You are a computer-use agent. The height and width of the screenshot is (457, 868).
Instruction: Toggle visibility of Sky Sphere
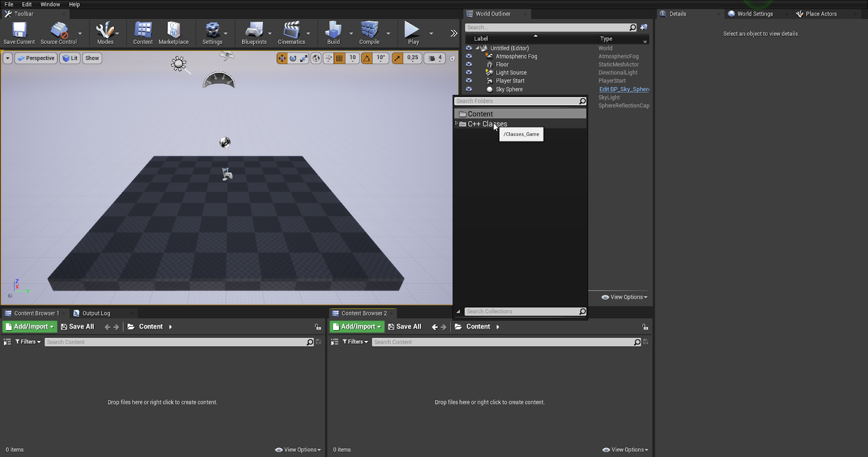469,89
